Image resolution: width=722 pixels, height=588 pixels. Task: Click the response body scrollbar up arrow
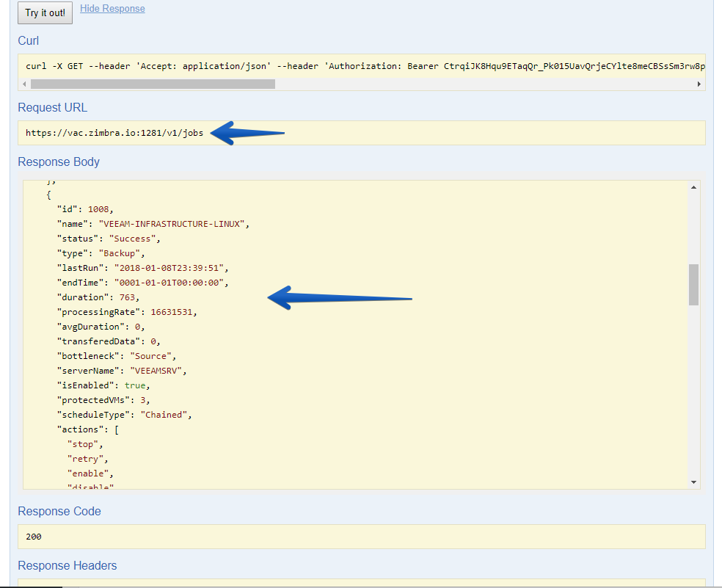coord(693,187)
